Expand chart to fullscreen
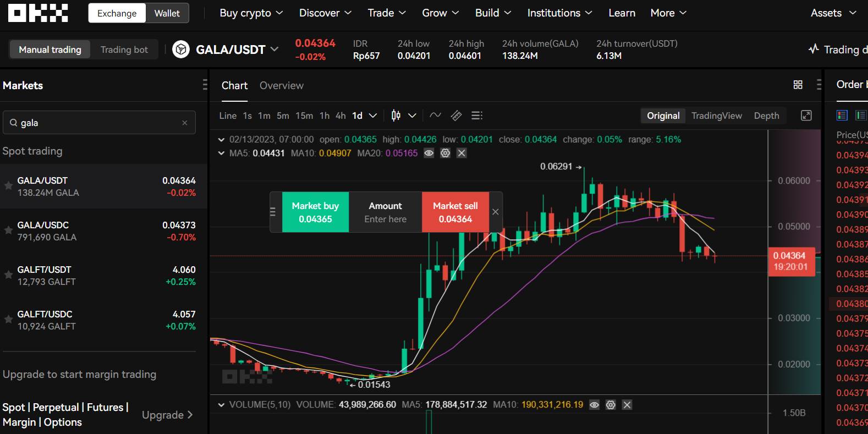This screenshot has height=434, width=868. point(806,116)
